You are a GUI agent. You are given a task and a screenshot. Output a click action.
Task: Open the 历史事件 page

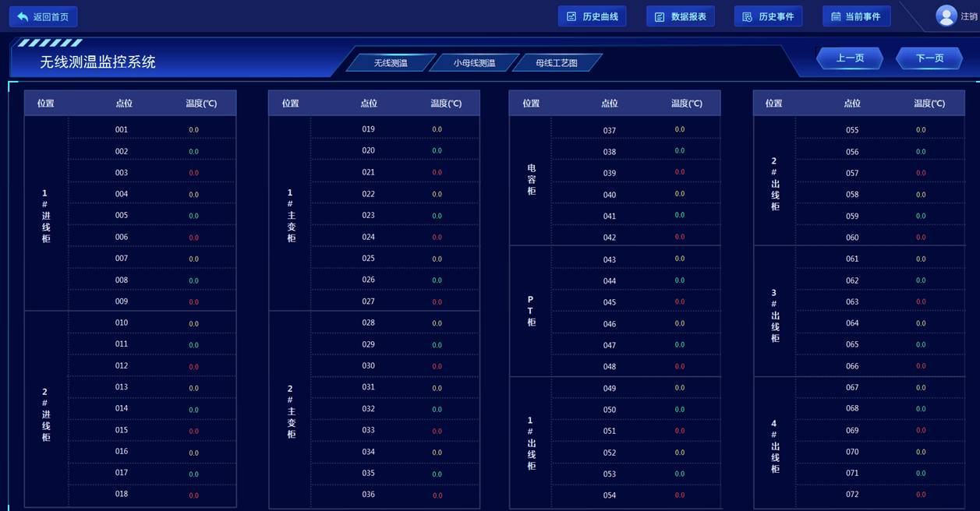pyautogui.click(x=769, y=16)
